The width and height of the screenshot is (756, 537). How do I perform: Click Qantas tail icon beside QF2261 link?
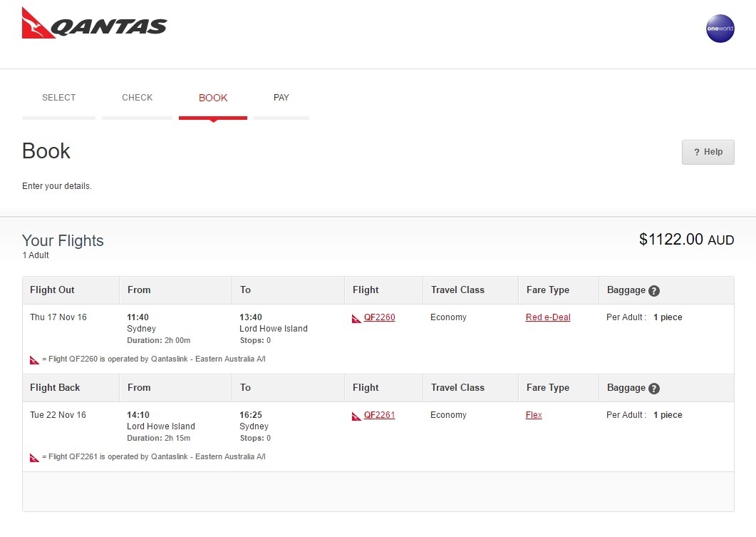pyautogui.click(x=356, y=416)
